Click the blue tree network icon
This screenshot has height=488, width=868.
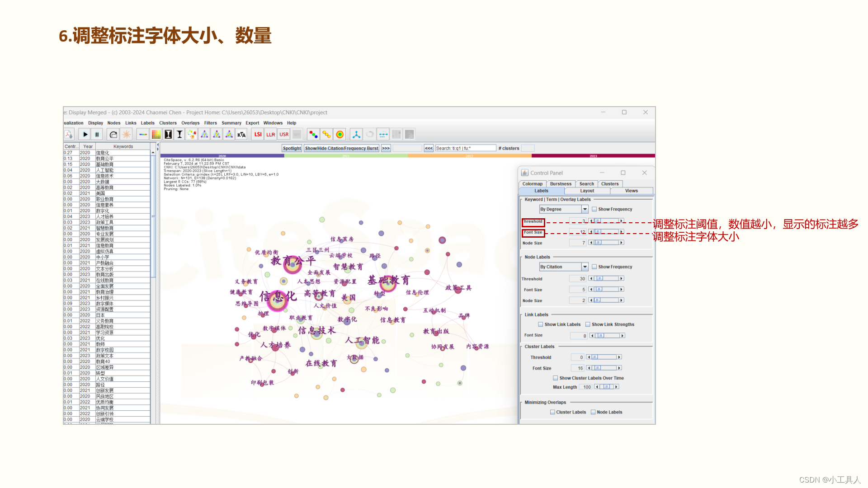(x=356, y=134)
